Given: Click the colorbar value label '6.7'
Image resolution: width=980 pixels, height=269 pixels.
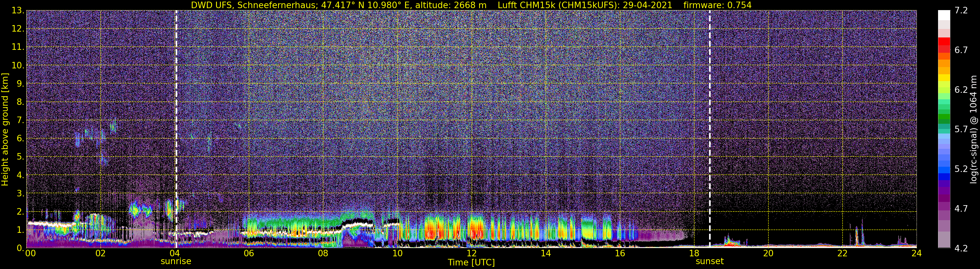Looking at the screenshot, I should [961, 50].
